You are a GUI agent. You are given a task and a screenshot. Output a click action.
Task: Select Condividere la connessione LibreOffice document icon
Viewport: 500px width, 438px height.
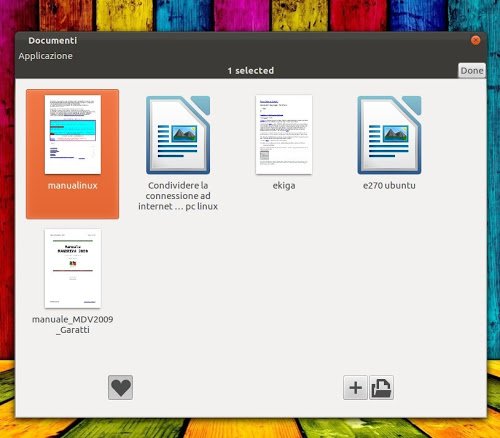[x=178, y=135]
